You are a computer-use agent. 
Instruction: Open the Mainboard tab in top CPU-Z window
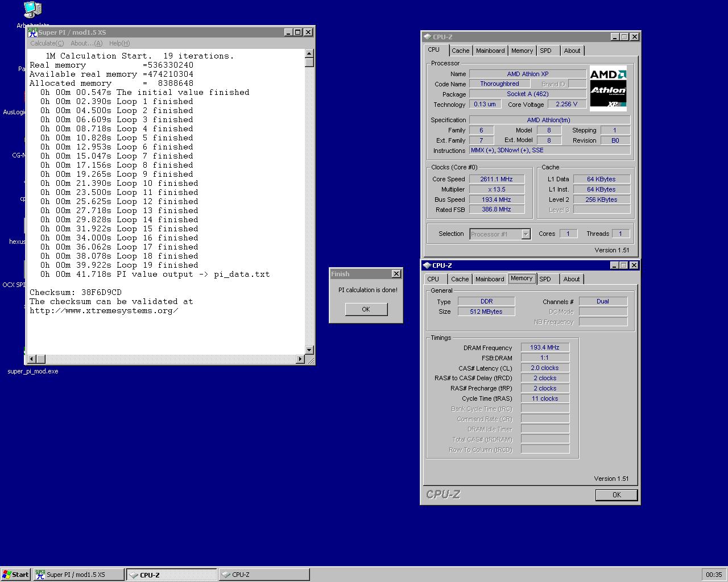[x=490, y=51]
